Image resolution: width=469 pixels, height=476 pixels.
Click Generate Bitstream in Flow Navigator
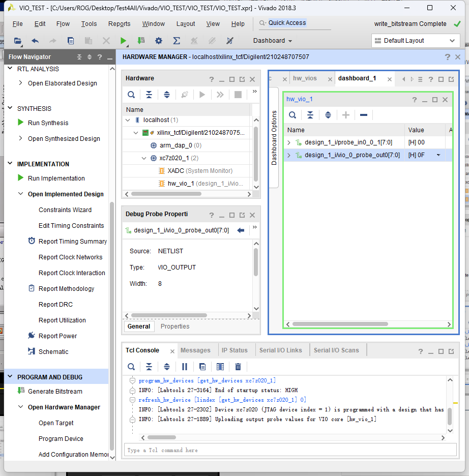55,391
